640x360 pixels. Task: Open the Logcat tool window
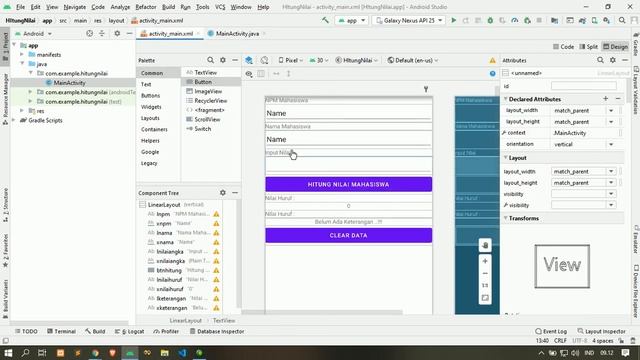coord(129,331)
